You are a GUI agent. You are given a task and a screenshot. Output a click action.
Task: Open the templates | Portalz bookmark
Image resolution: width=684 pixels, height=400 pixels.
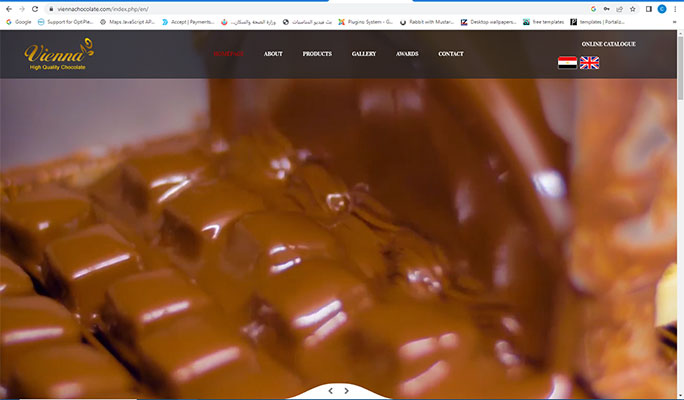tap(598, 22)
